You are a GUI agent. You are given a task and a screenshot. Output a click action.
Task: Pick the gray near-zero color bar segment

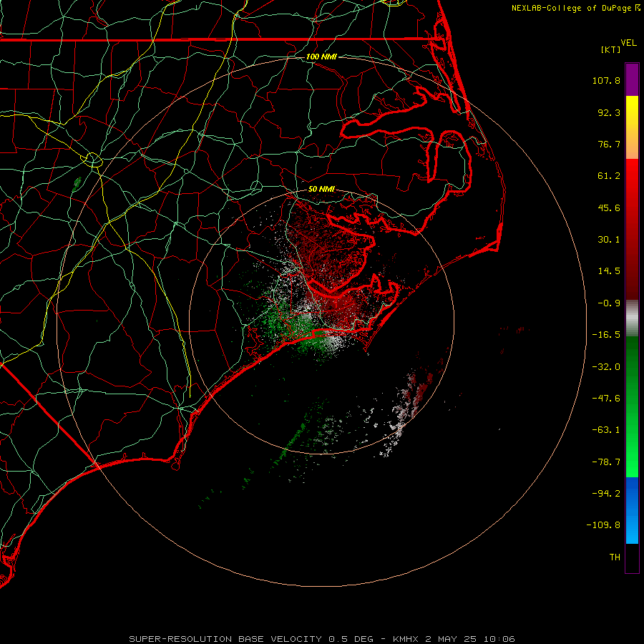coord(632,318)
